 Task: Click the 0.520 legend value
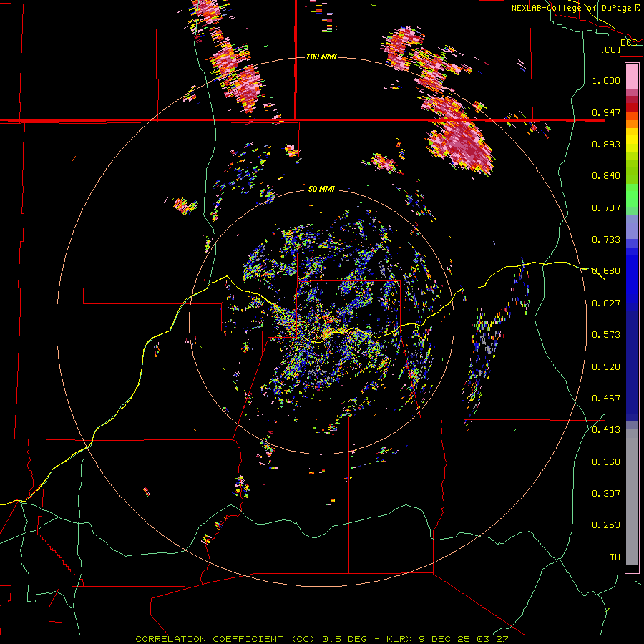pyautogui.click(x=606, y=367)
